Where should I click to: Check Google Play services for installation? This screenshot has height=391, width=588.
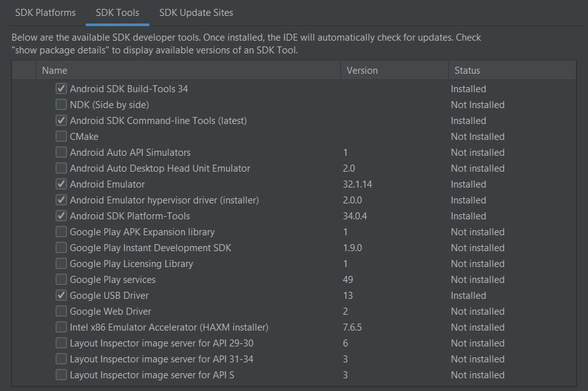61,279
